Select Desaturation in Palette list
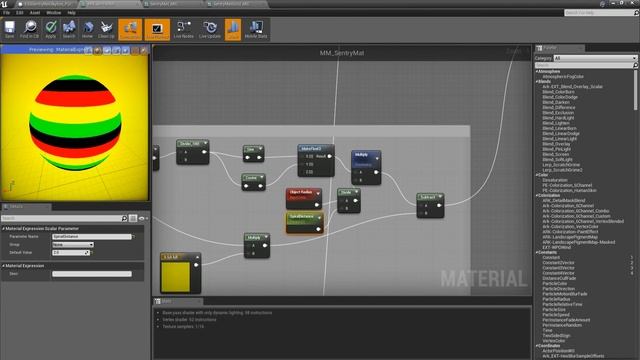The image size is (640, 360). (x=555, y=180)
